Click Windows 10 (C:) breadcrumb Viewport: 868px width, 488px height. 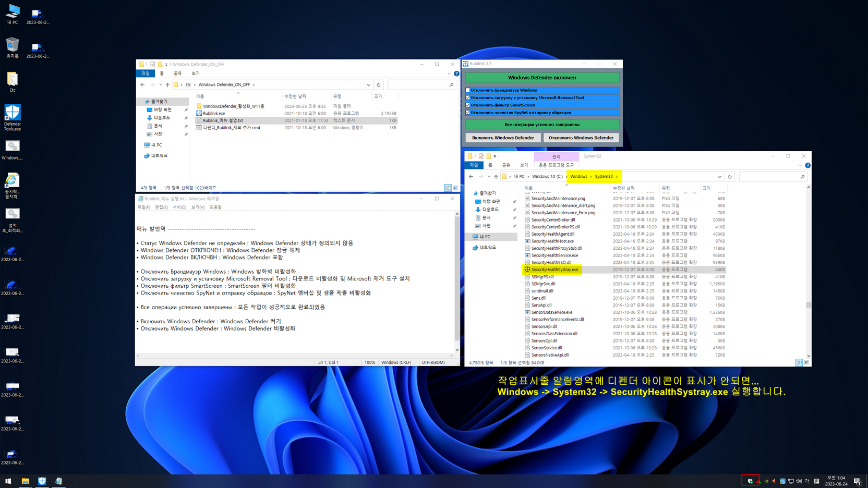coord(547,177)
